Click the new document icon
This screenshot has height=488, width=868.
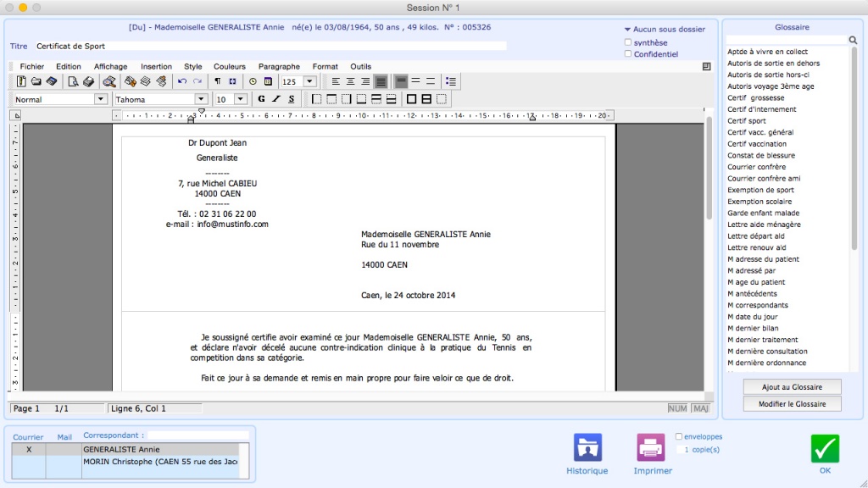(21, 81)
